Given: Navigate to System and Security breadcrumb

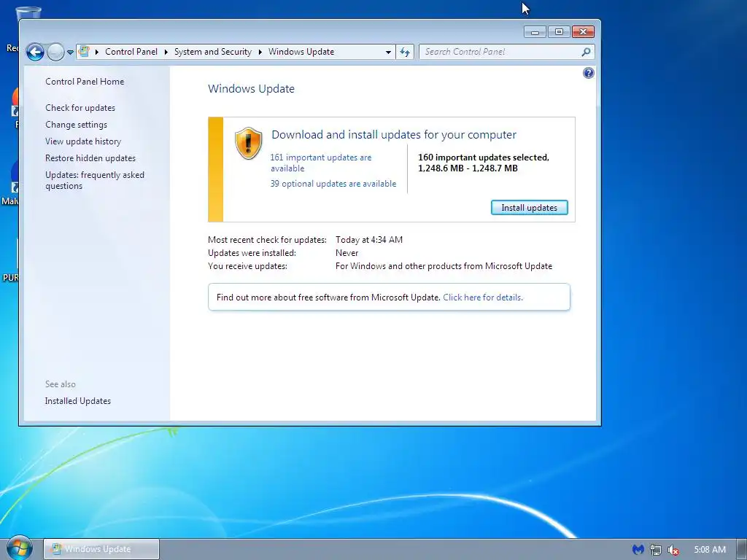Looking at the screenshot, I should tap(212, 52).
